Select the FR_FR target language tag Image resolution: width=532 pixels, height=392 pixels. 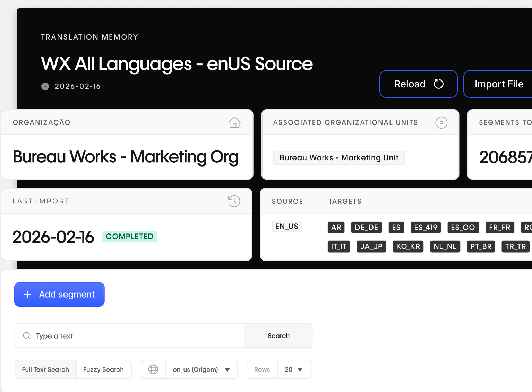pyautogui.click(x=500, y=228)
